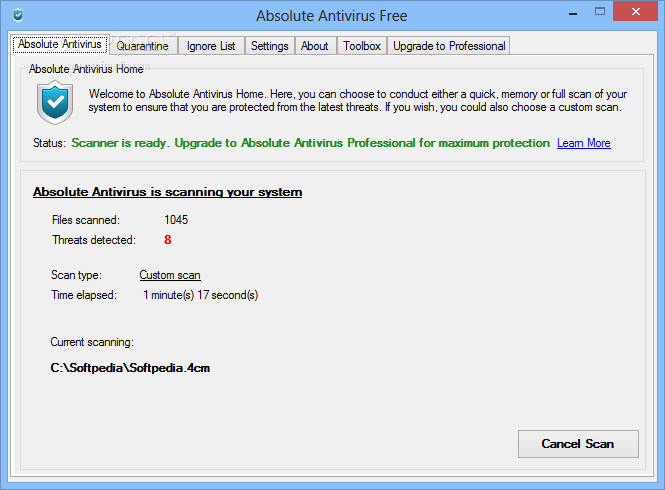Screen dimensions: 665x490
Task: Click the large blue shield checkmark icon
Action: (x=55, y=102)
